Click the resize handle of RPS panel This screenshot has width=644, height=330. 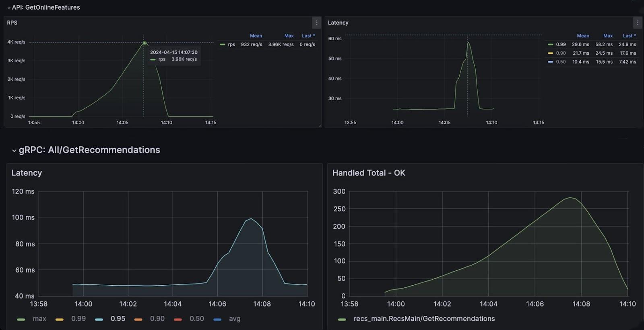pos(320,126)
